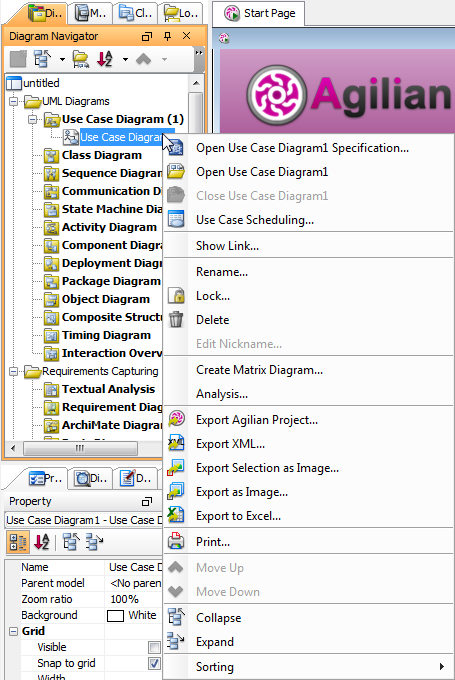Select the untitled project root node
Image resolution: width=455 pixels, height=680 pixels.
coord(33,83)
